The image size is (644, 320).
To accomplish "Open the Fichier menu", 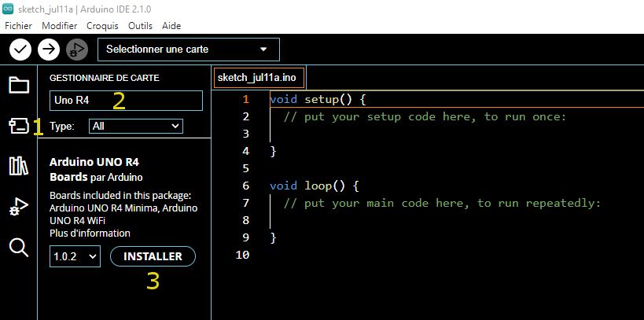I will tap(19, 26).
